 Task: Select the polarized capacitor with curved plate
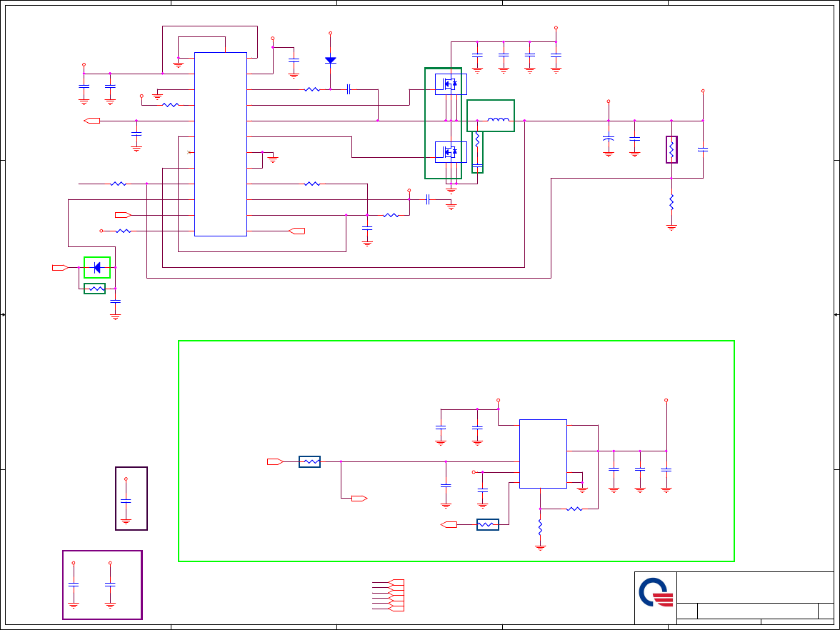pos(608,139)
